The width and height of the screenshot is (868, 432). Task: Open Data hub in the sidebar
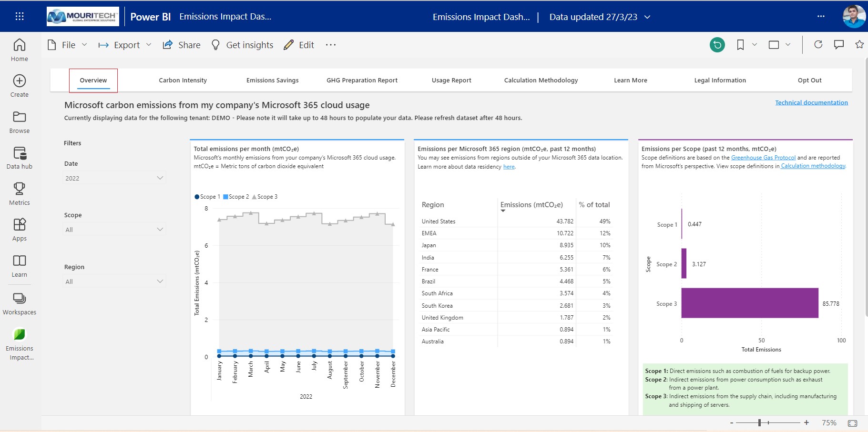20,158
